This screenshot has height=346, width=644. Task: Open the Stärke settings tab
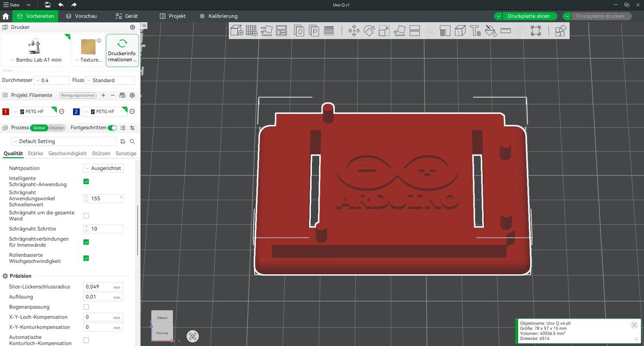[35, 153]
